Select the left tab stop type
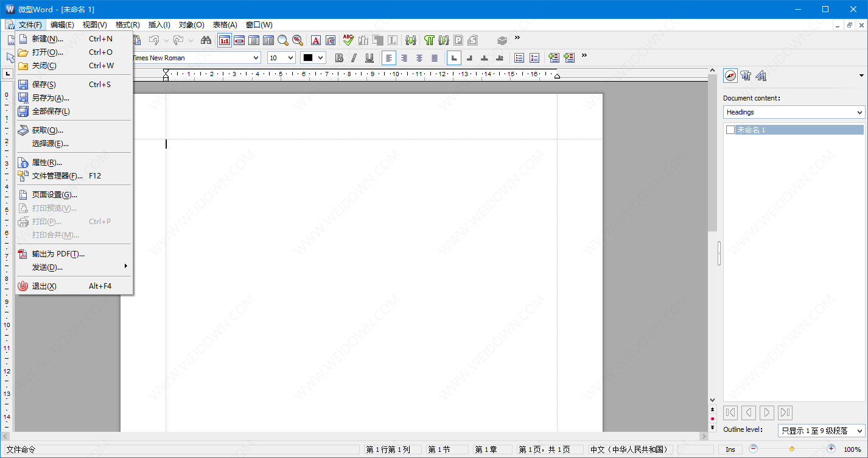The height and width of the screenshot is (458, 868). pyautogui.click(x=454, y=58)
